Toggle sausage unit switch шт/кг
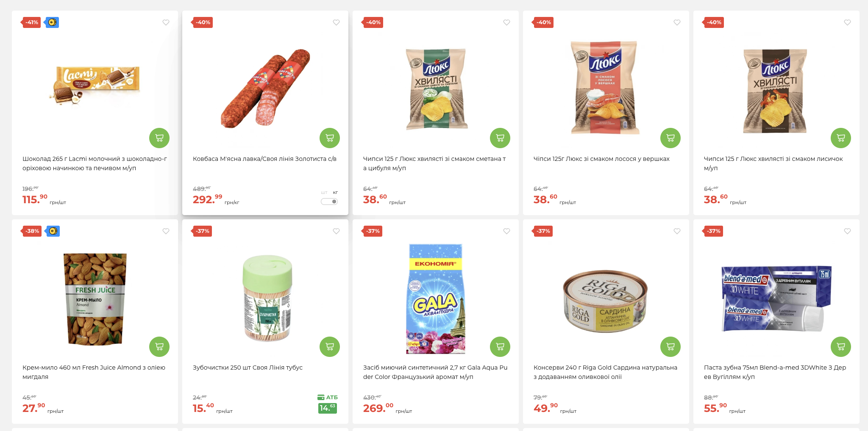This screenshot has width=868, height=431. [329, 202]
